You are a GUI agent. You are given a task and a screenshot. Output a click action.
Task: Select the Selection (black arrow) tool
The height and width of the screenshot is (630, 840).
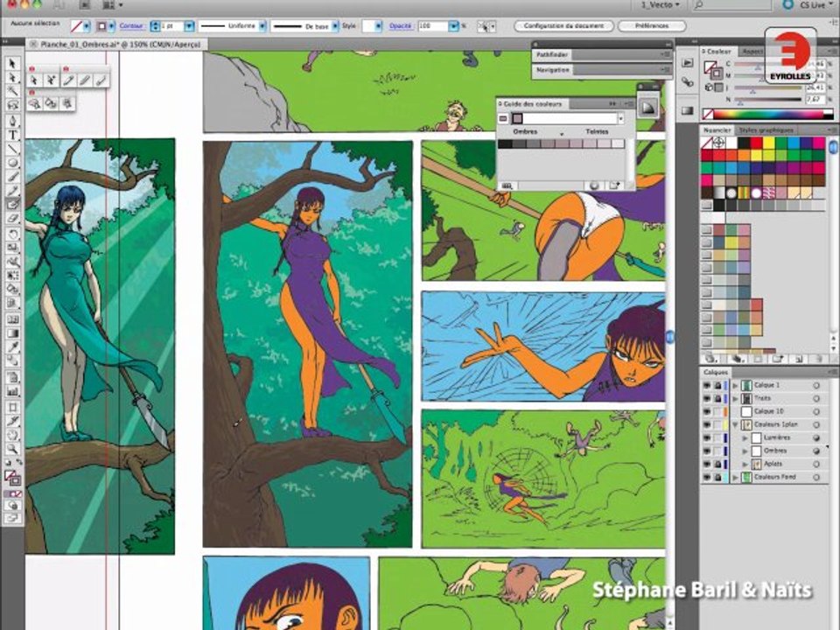pos(12,63)
